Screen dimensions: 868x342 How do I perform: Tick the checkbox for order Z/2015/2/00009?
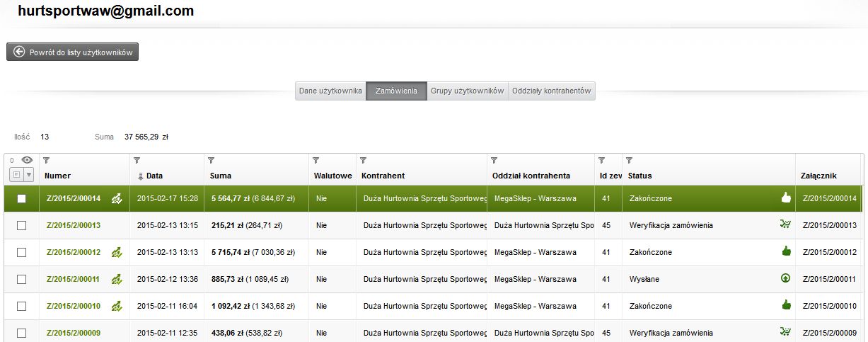click(x=21, y=333)
